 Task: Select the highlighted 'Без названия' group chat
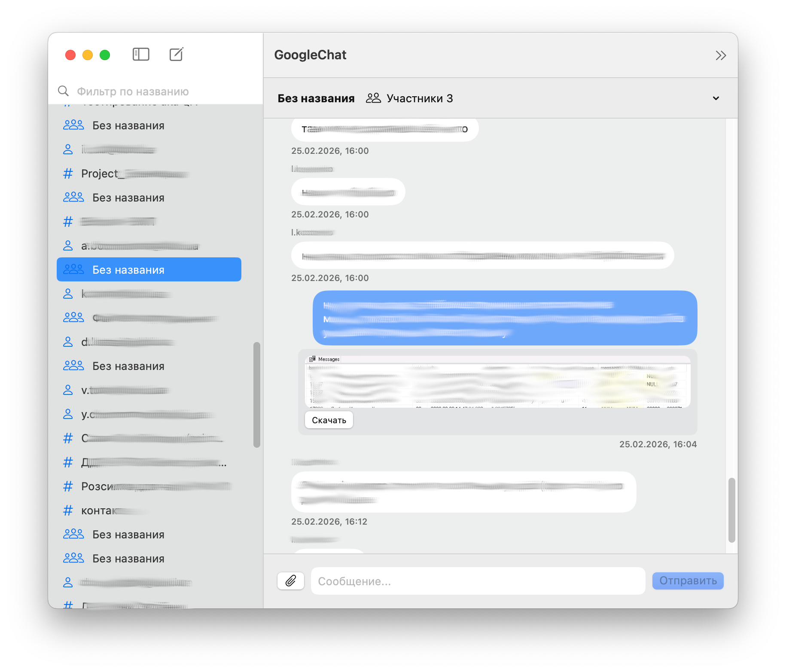pos(149,270)
